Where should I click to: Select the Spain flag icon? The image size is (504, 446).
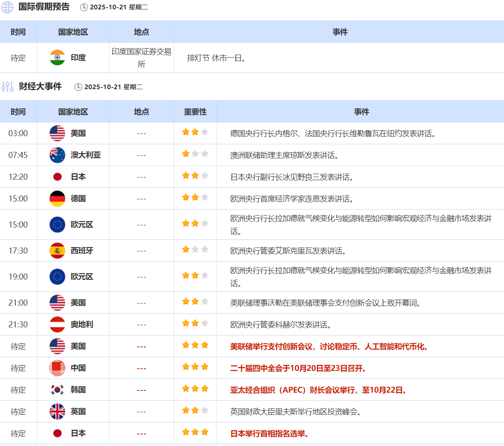(x=57, y=251)
